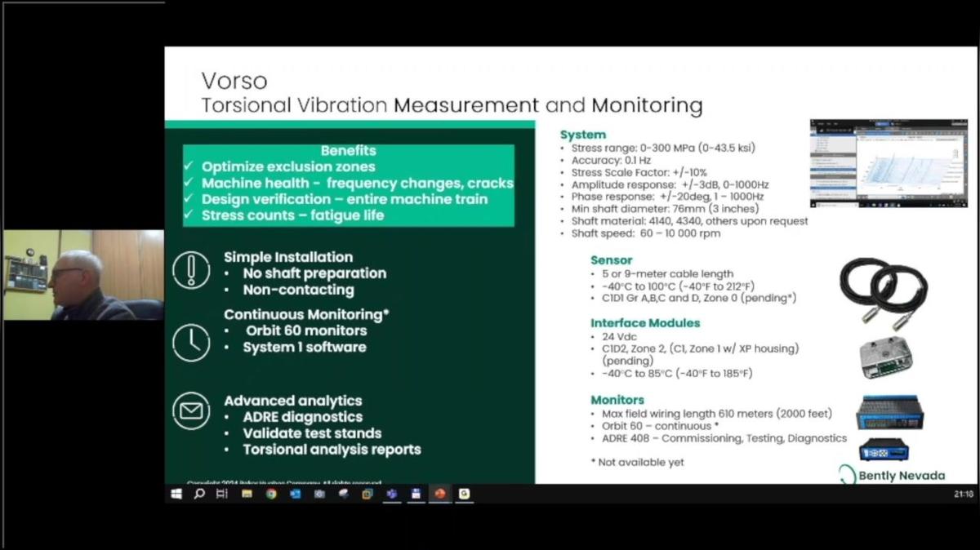Click the ADRE 408 device image
Screen dimensions: 980x550
[884, 450]
